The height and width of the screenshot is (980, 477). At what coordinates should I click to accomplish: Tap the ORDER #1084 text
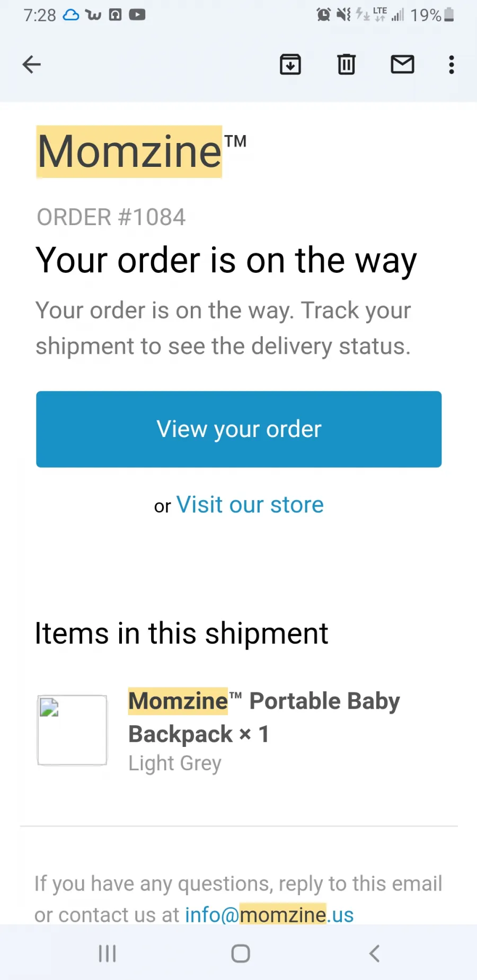pyautogui.click(x=111, y=217)
